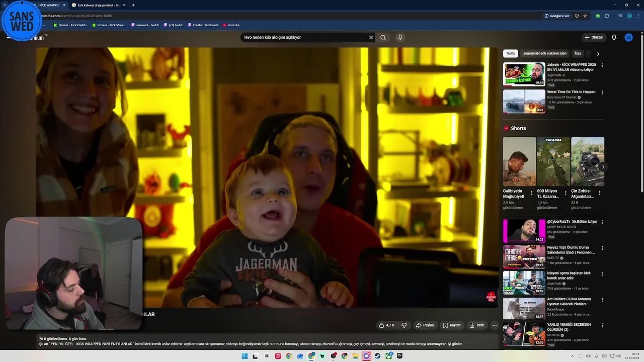Open options for Çin Zırhlısı Afganistan short

coord(600,193)
